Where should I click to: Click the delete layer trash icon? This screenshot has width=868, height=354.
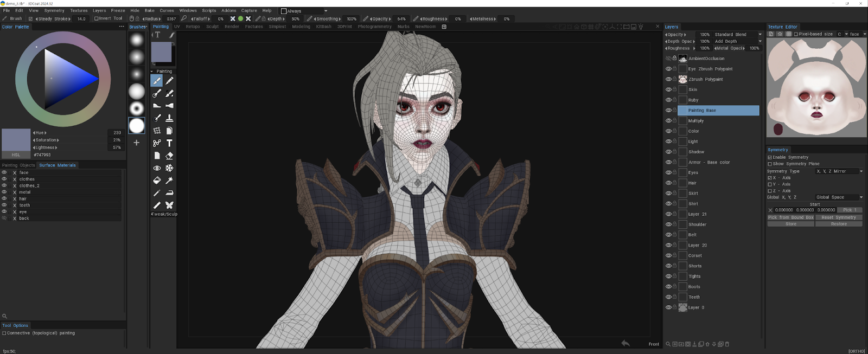click(x=727, y=344)
